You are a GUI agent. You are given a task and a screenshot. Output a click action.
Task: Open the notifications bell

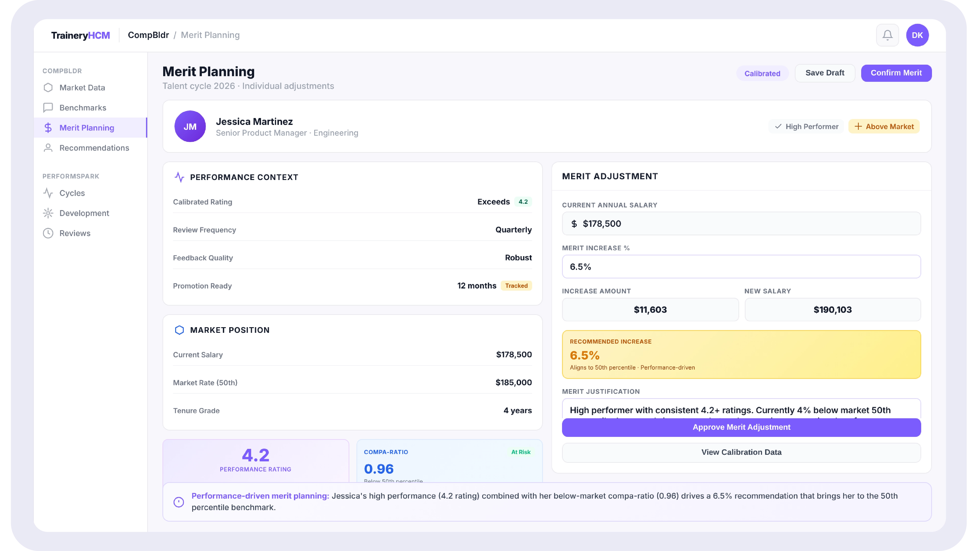coord(887,35)
